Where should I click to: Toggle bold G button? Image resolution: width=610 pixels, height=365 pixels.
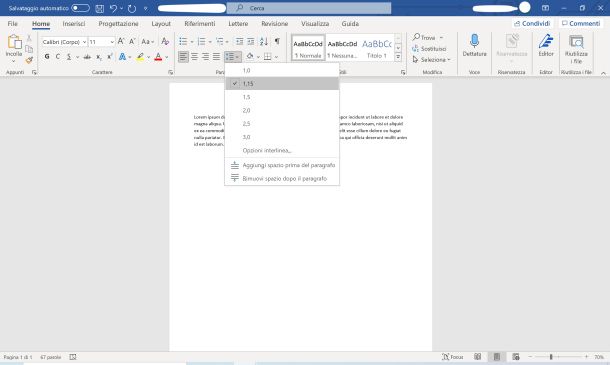point(47,57)
